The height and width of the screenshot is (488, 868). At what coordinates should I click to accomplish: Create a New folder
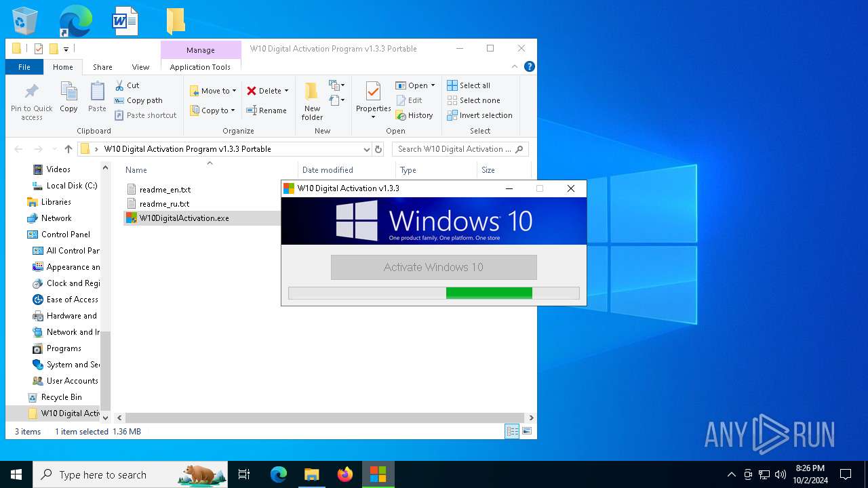[312, 102]
